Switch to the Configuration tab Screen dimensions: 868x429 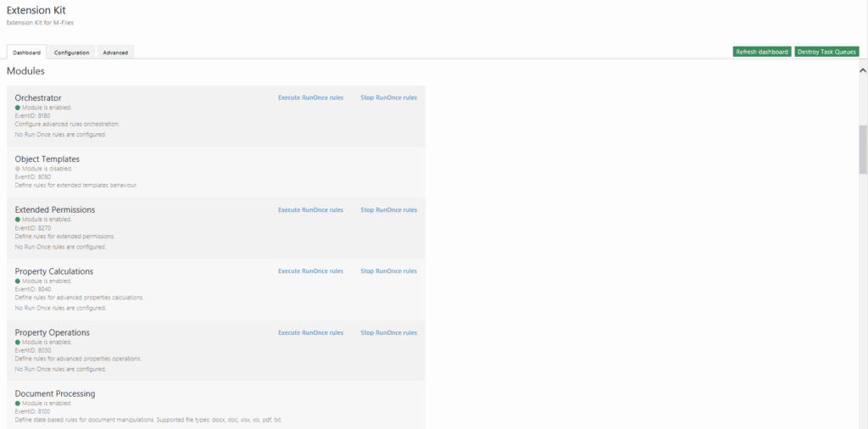pos(72,53)
